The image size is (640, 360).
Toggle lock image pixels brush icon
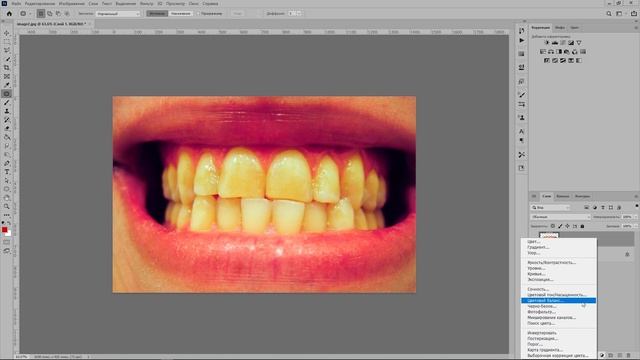tap(560, 226)
